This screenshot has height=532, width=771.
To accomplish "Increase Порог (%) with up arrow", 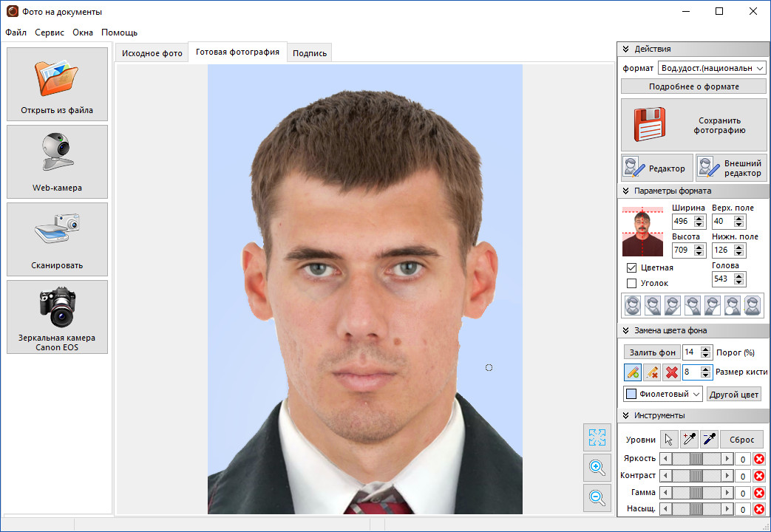I will coord(706,349).
